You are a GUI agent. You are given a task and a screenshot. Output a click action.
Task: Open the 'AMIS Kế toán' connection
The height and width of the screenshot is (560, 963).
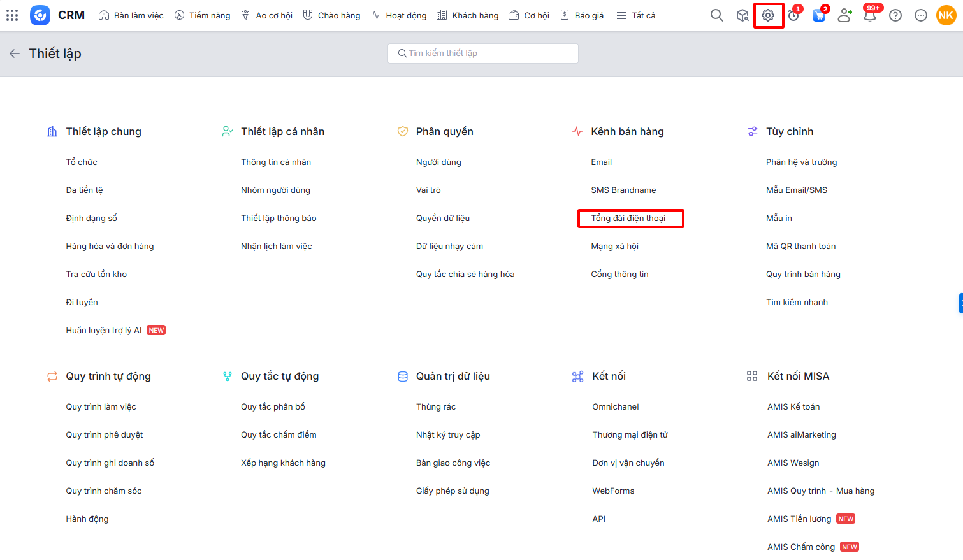click(x=793, y=407)
